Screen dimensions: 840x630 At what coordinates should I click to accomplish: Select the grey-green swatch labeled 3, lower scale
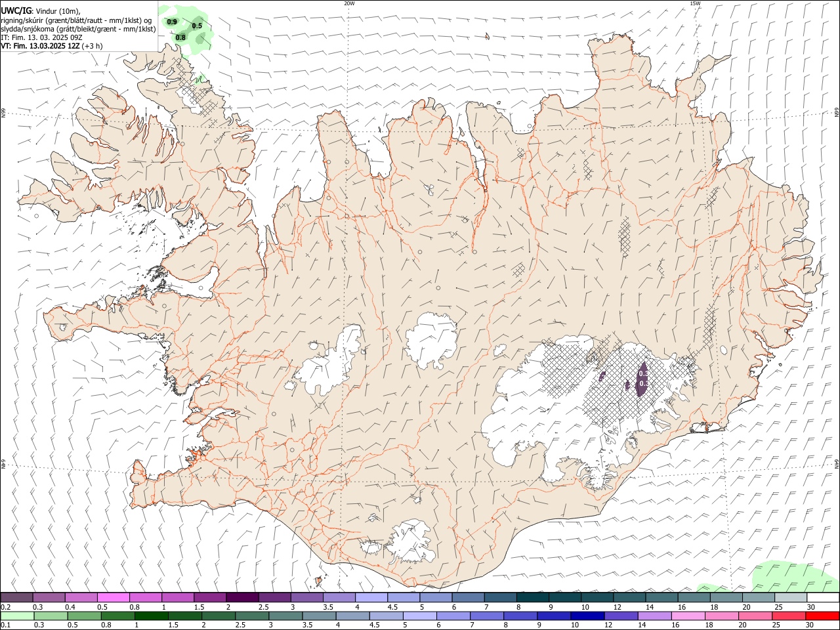coord(285,616)
